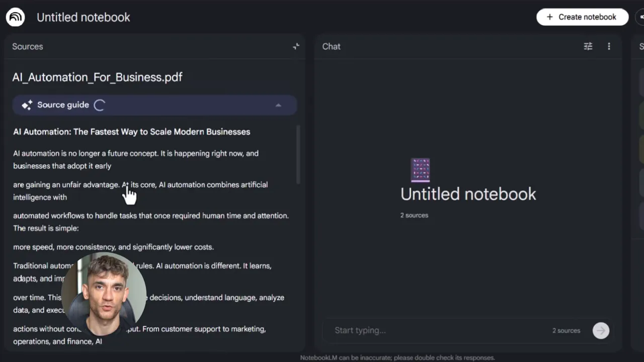
Task: Click the 2 sources label under notebook heading
Action: point(414,215)
